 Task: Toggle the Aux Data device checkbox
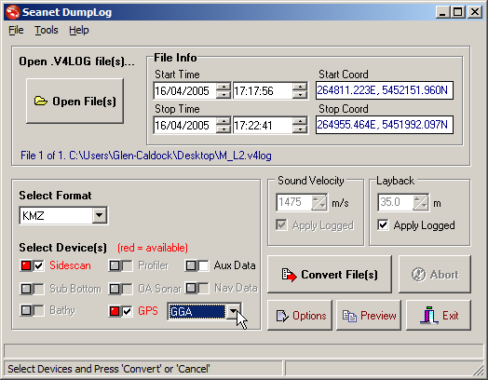pos(203,266)
